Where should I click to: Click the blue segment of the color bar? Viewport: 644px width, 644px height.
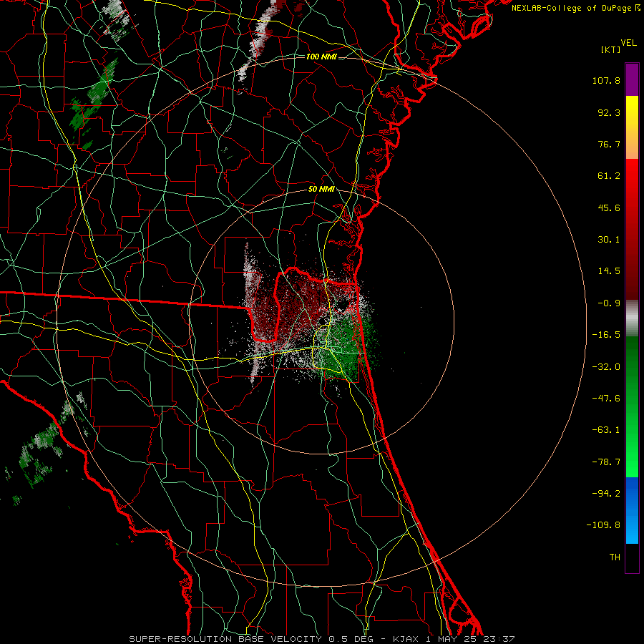coord(632,510)
